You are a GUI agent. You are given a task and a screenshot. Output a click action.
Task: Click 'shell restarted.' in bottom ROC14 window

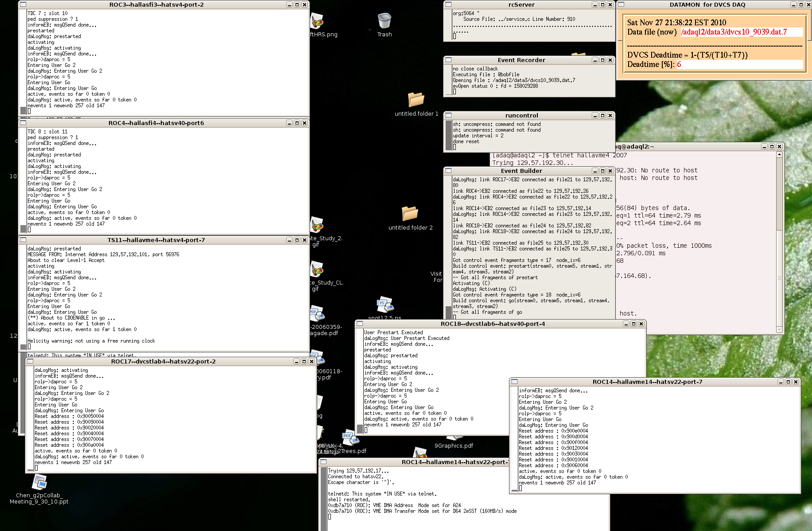349,500
